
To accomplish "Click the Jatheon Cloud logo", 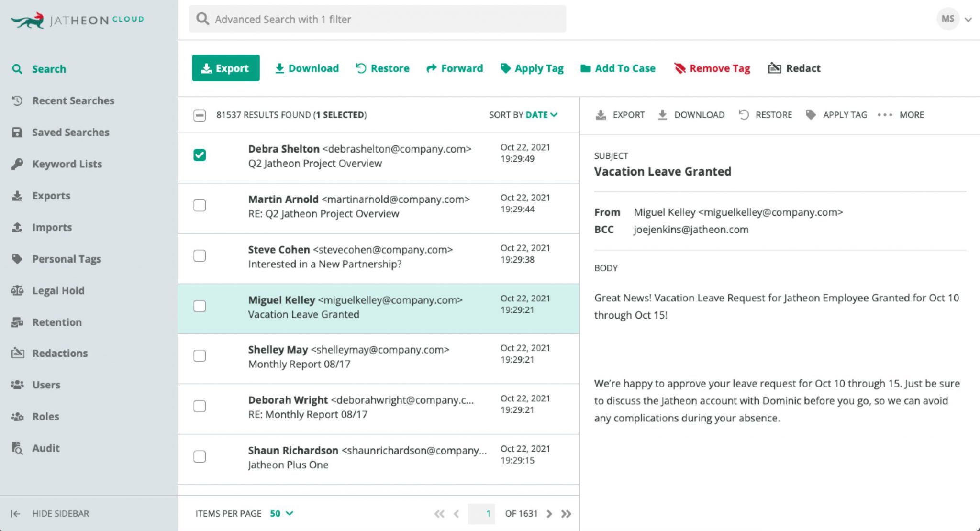I will (77, 20).
